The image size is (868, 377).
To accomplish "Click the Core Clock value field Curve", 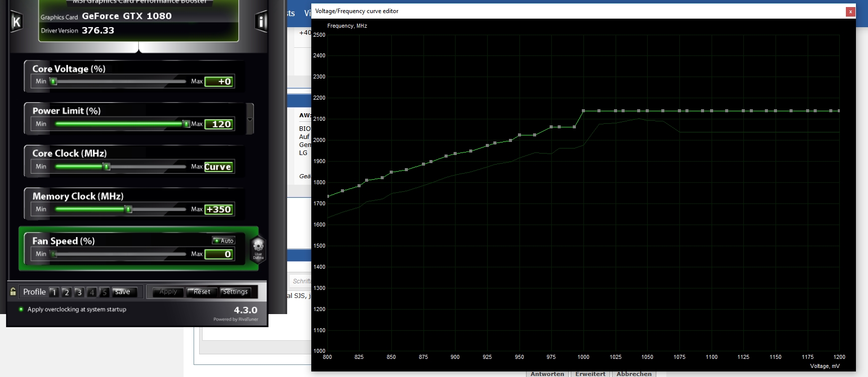I will pos(219,167).
